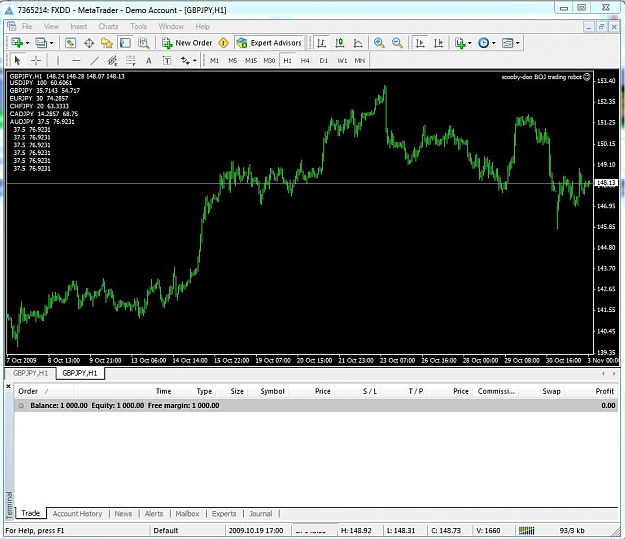The image size is (625, 539).
Task: Expand the Arrows dropdown arrow
Action: point(195,61)
